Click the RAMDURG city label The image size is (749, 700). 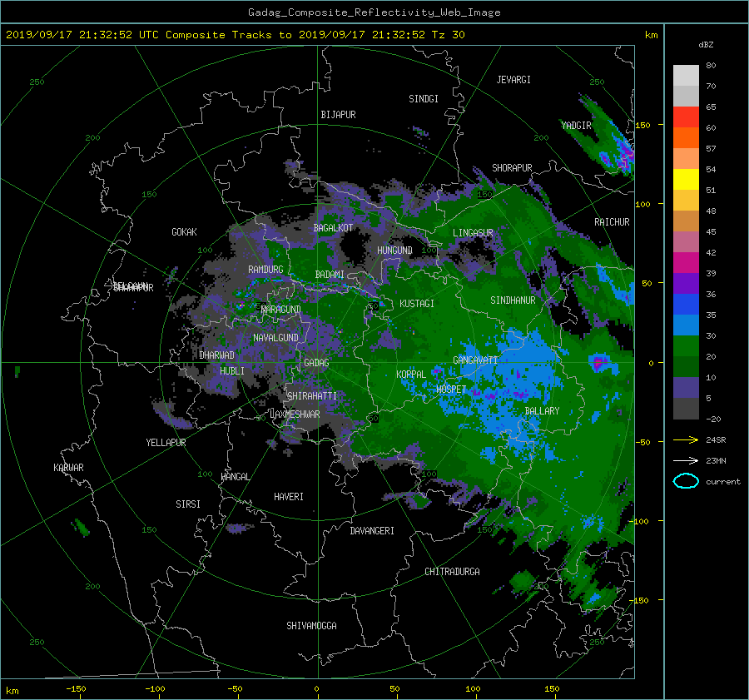pos(265,270)
